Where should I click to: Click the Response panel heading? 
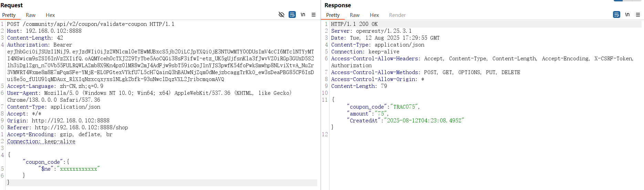click(x=337, y=5)
